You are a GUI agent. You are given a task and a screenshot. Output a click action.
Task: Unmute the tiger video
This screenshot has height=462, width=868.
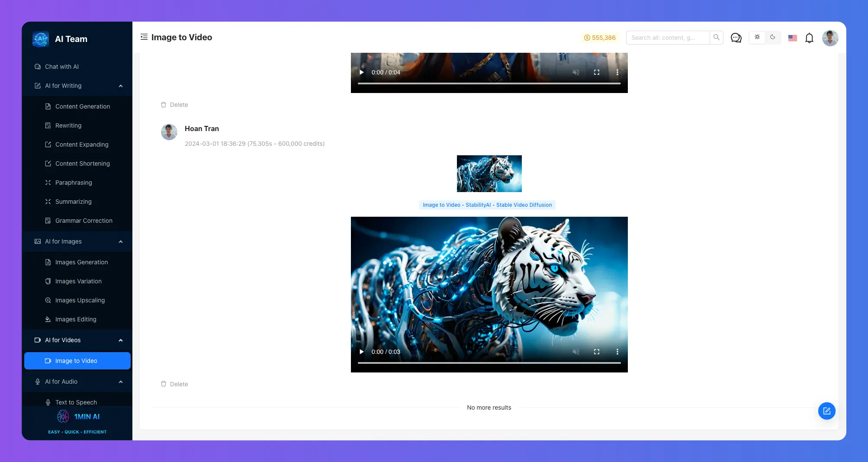(x=576, y=352)
